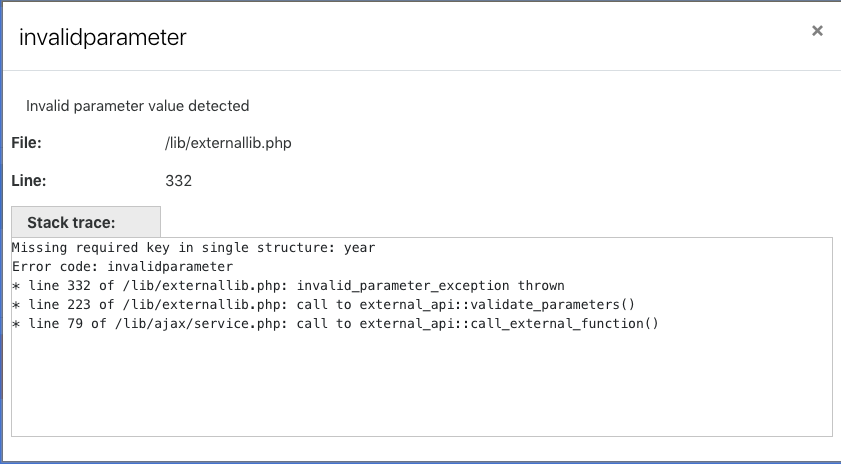The image size is (841, 464).
Task: Click the 'Error code: invalidparameter' line
Action: click(122, 267)
